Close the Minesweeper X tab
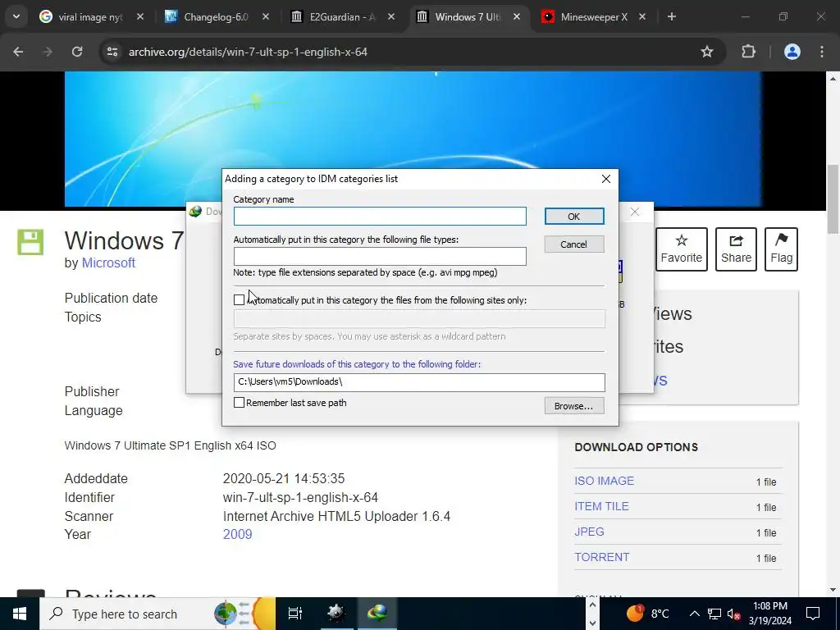Viewport: 840px width, 630px height. click(642, 16)
